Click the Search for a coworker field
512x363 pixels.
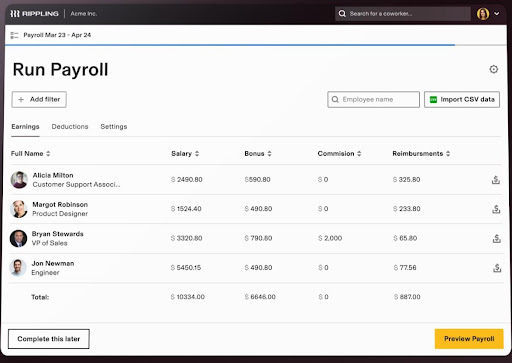click(x=403, y=14)
